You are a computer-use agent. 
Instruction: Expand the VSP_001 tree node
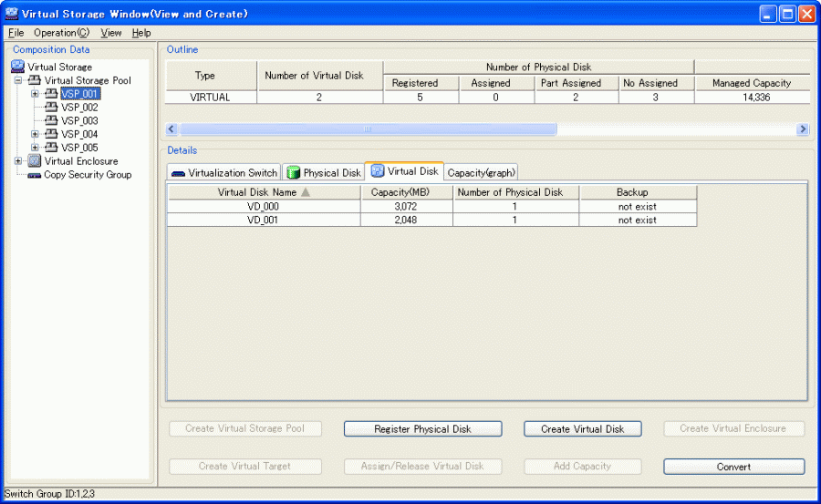tap(35, 94)
